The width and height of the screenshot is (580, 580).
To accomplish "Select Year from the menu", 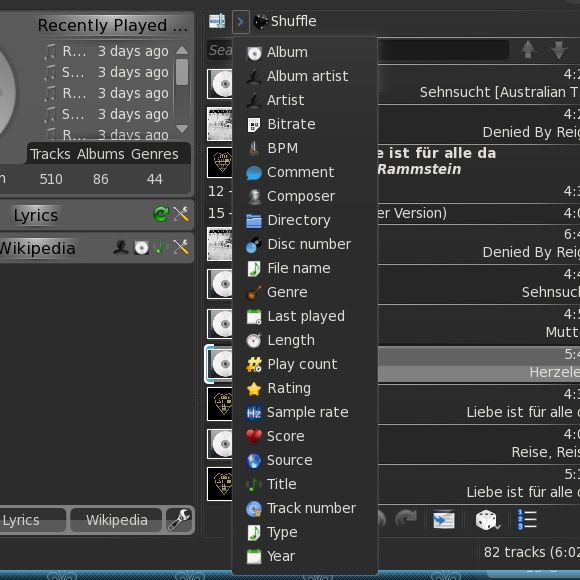I will [305, 557].
